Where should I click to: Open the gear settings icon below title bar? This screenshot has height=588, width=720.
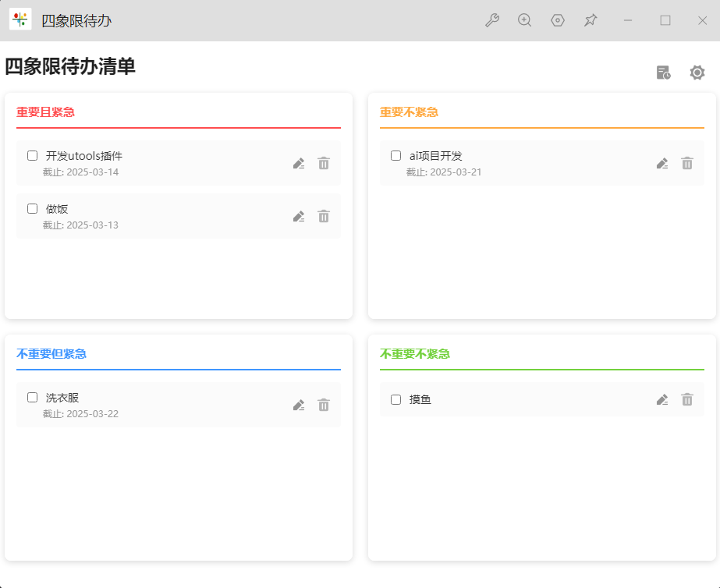[697, 73]
